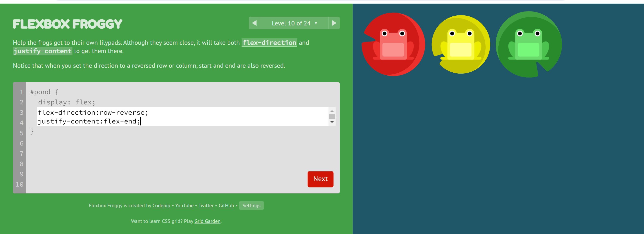Open the Level 10 of 24 selector

[x=291, y=23]
